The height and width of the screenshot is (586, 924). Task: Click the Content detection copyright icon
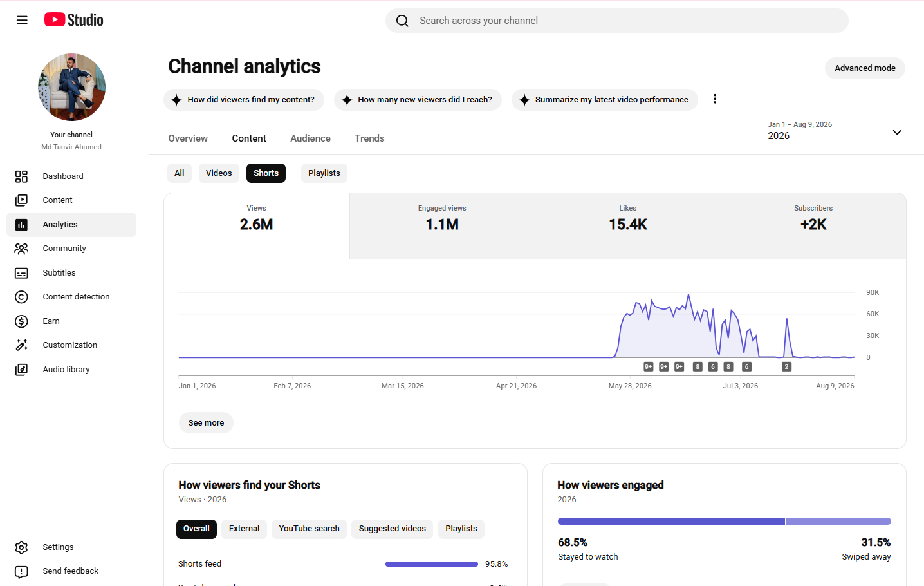pos(21,297)
